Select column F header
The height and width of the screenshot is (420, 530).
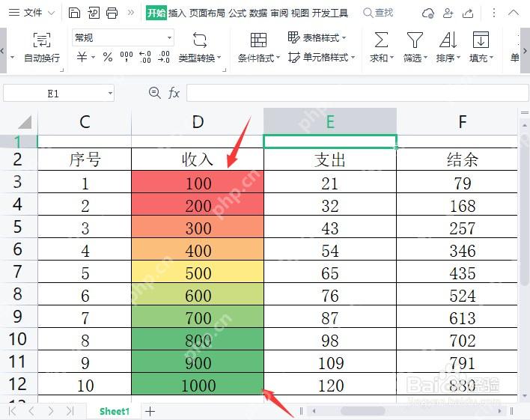pyautogui.click(x=457, y=122)
